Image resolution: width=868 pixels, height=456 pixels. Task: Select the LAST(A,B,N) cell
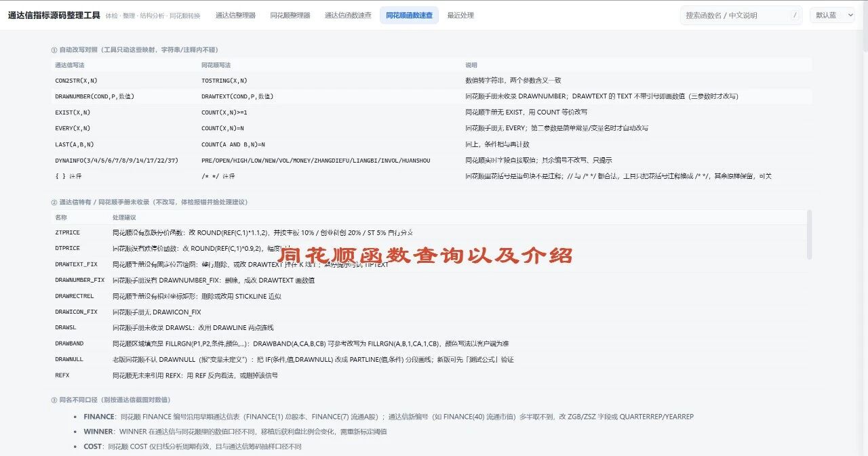tap(75, 144)
